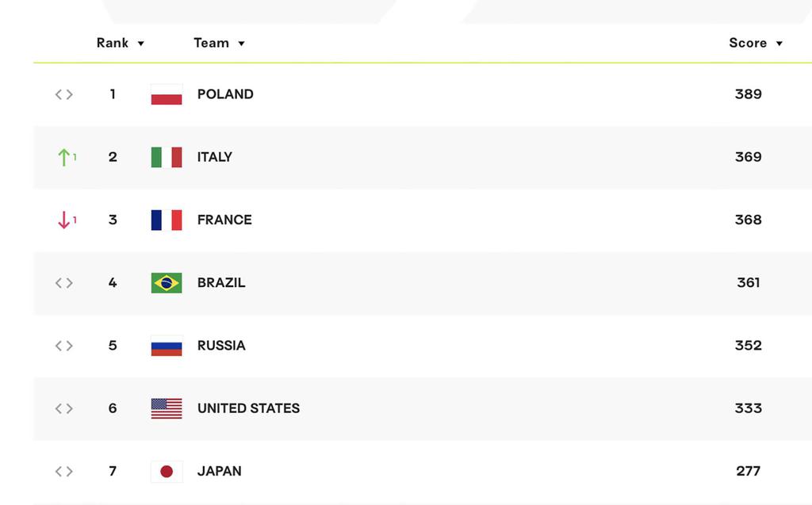Click the Russia flag icon
812x505 pixels.
pos(167,346)
